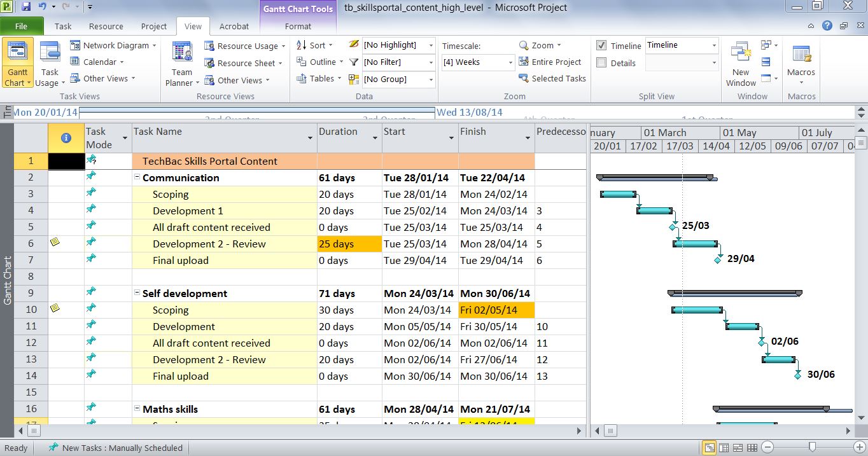Viewport: 868px width, 456px height.
Task: Collapse the Self development summary task
Action: pyautogui.click(x=137, y=293)
